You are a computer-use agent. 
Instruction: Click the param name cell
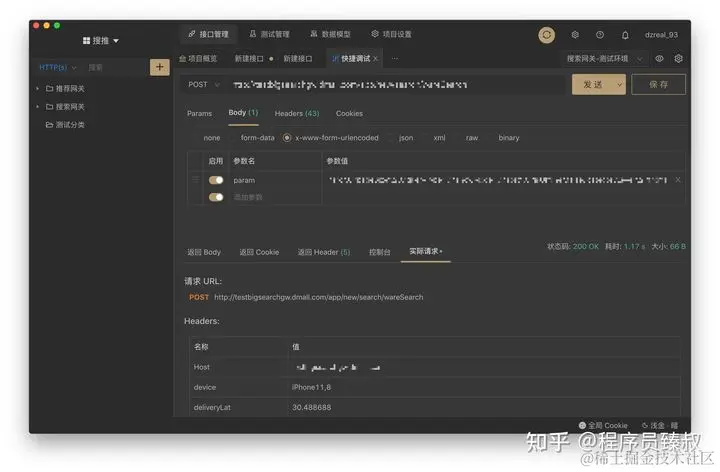click(x=276, y=180)
